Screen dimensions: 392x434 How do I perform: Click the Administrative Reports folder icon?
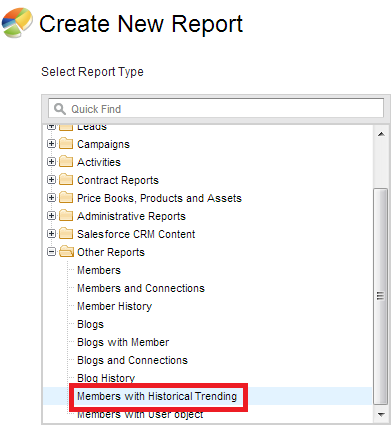click(66, 216)
